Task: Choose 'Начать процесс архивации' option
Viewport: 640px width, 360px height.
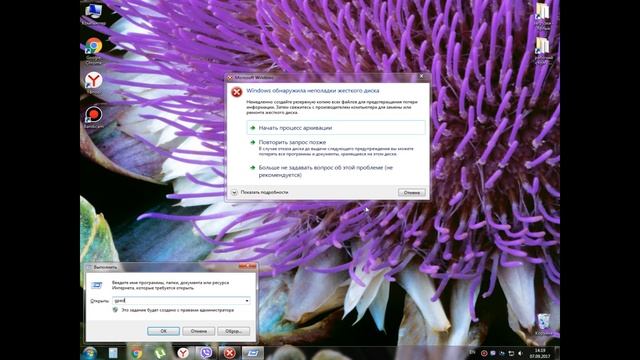Action: point(336,128)
